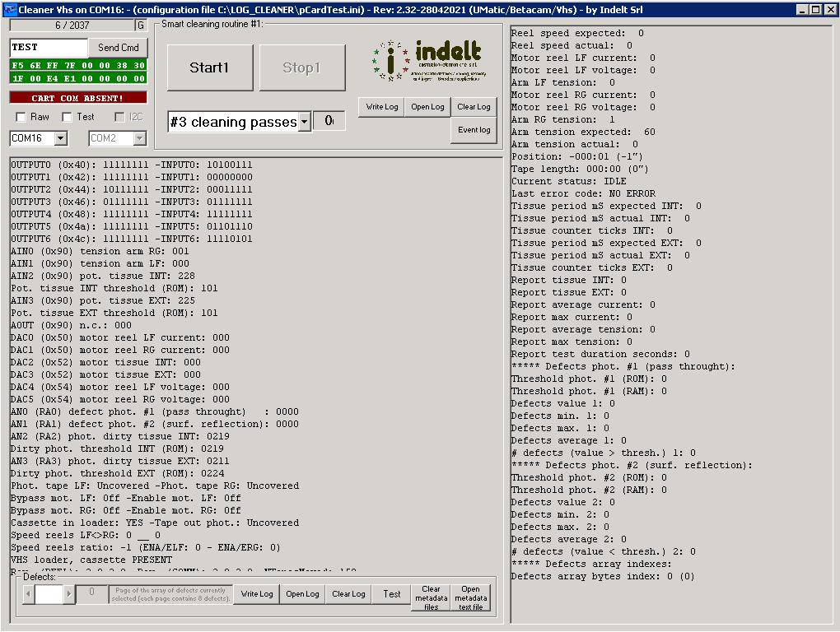Open the COM2 port dropdown
This screenshot has width=840, height=632.
pyautogui.click(x=139, y=138)
